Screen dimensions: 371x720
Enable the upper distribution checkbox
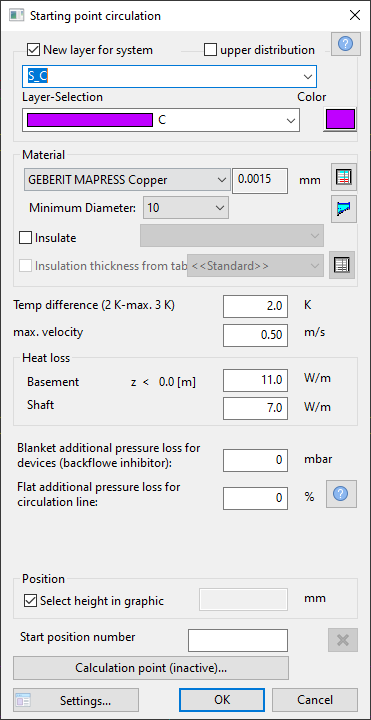(x=210, y=50)
